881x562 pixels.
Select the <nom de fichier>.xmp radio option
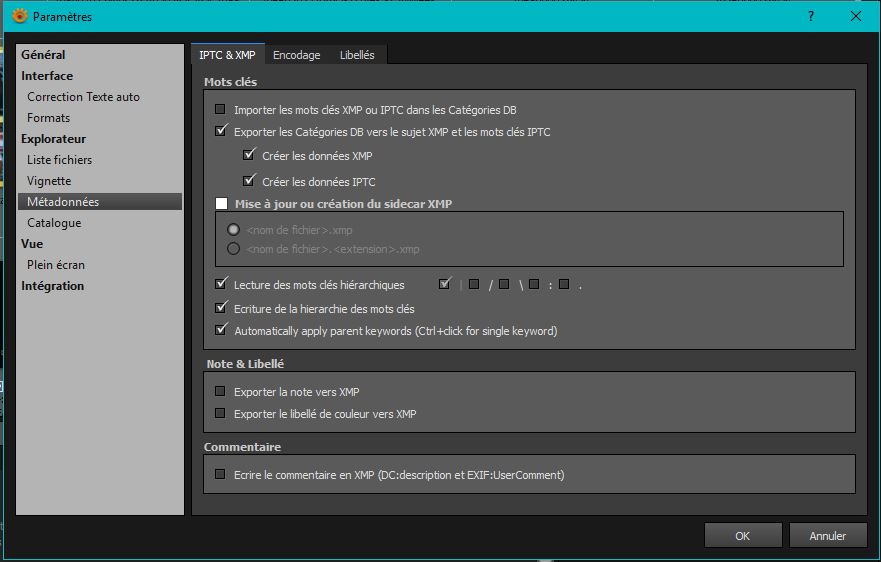(234, 230)
